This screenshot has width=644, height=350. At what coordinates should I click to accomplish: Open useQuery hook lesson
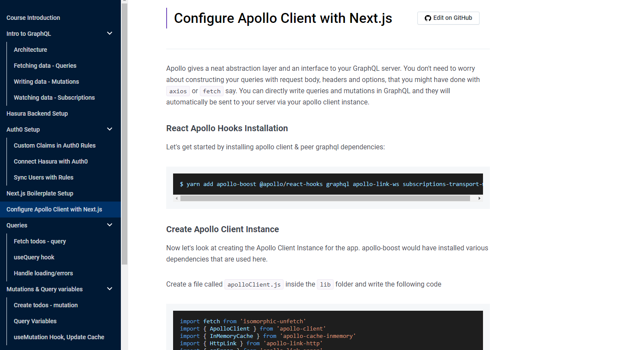point(34,257)
